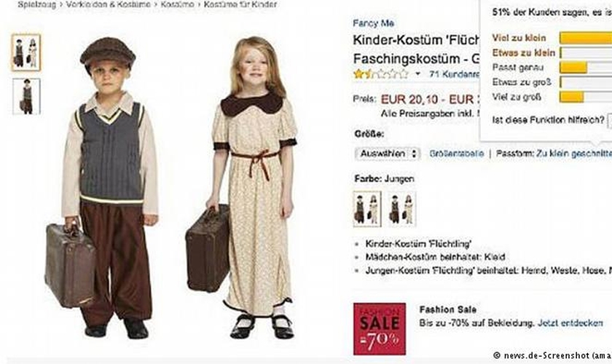Open the Größentabelle link

tap(456, 154)
